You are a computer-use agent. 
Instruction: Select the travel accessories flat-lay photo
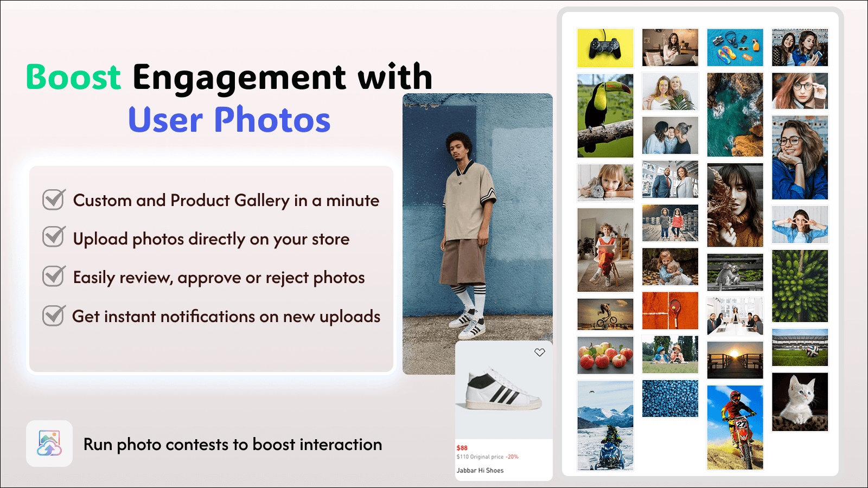click(735, 48)
